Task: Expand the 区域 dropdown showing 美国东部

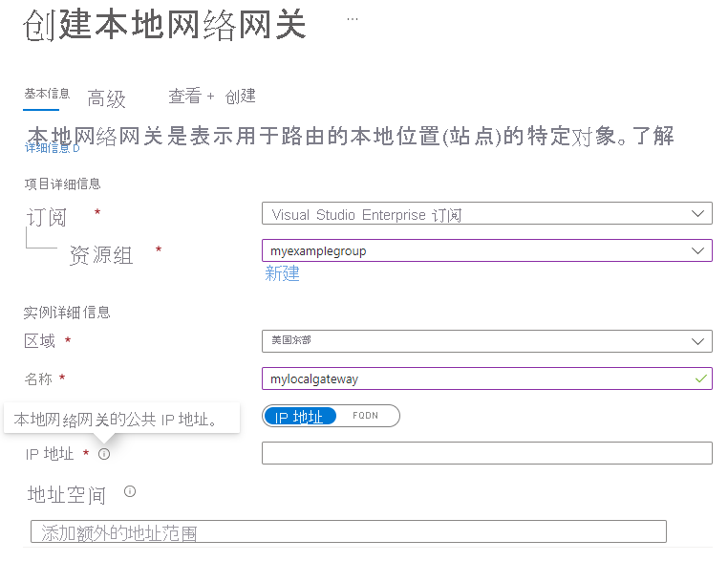Action: (487, 341)
